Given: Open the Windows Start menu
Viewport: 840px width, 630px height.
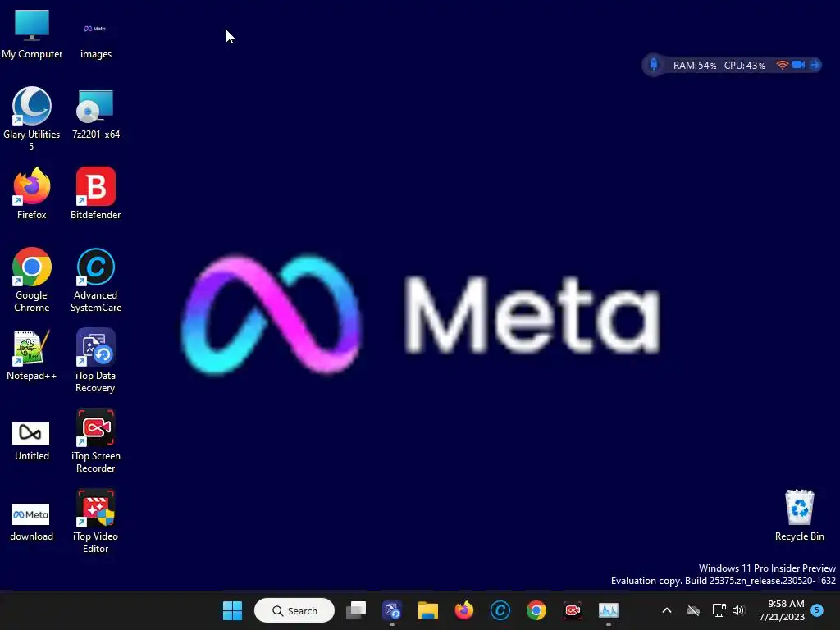Looking at the screenshot, I should [232, 610].
